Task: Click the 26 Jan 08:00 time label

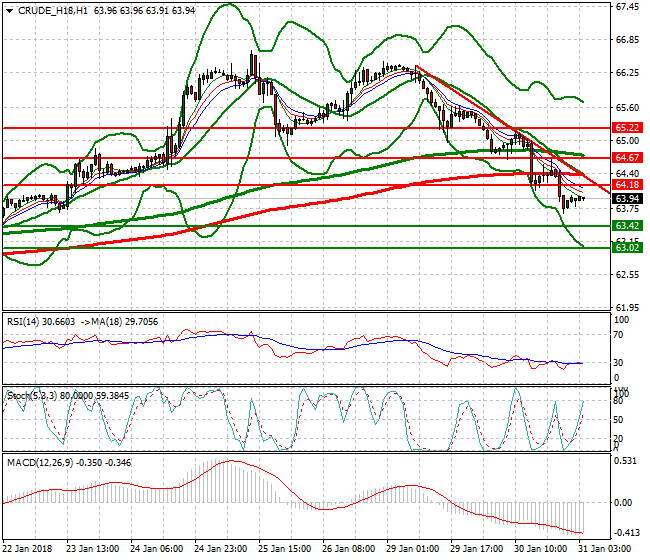Action: tap(349, 549)
